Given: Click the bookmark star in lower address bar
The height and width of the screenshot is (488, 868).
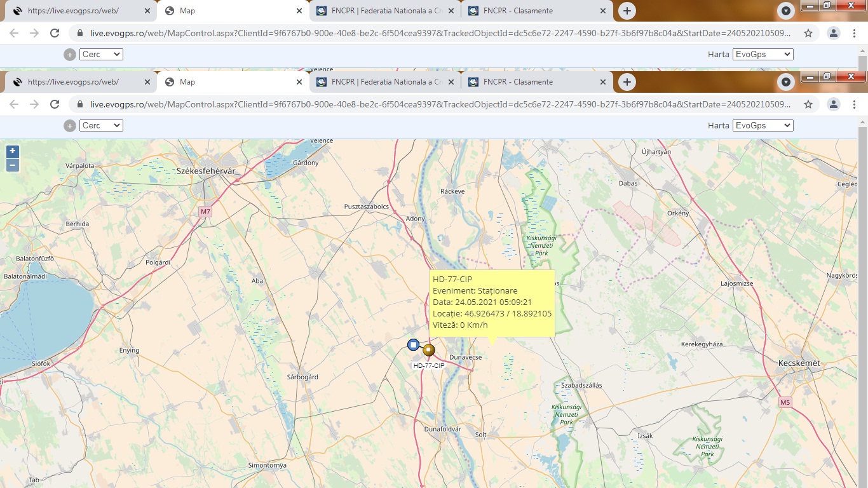Looking at the screenshot, I should click(x=808, y=104).
